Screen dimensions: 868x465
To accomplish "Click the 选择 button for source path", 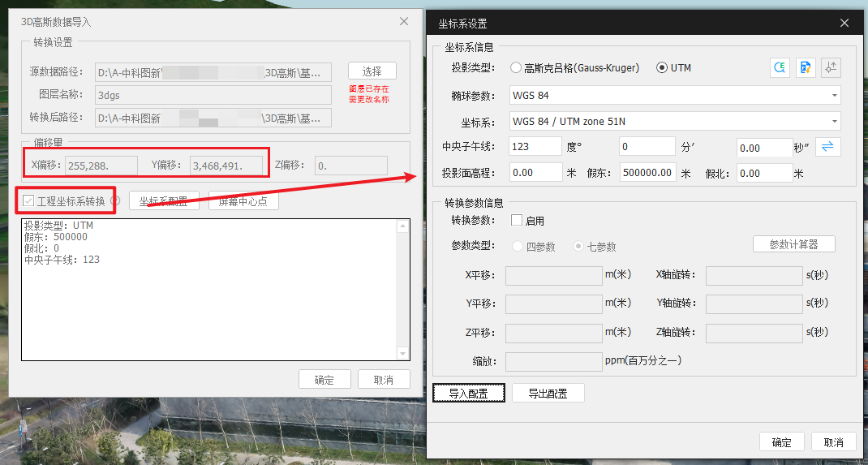I will tap(372, 71).
